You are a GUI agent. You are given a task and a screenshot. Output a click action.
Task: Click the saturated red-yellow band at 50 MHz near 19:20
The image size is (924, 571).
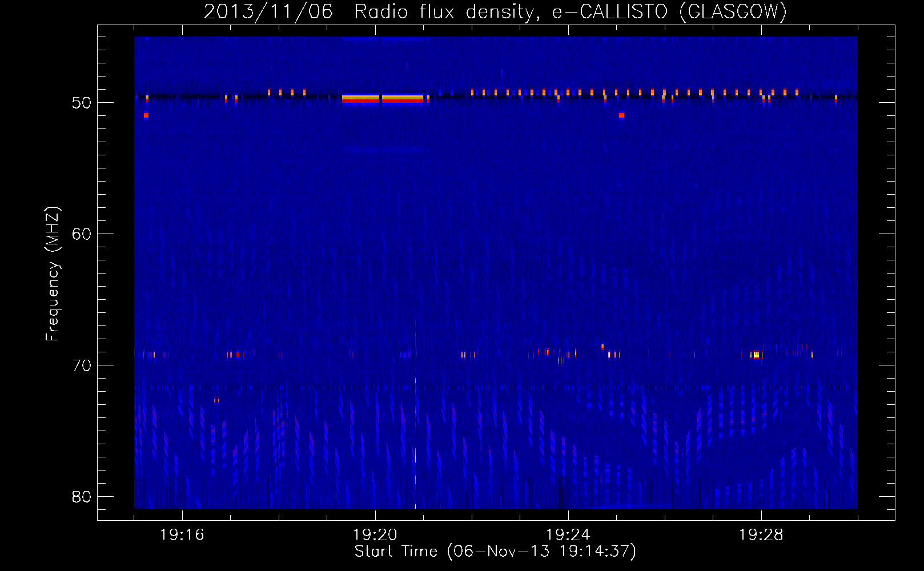(383, 99)
